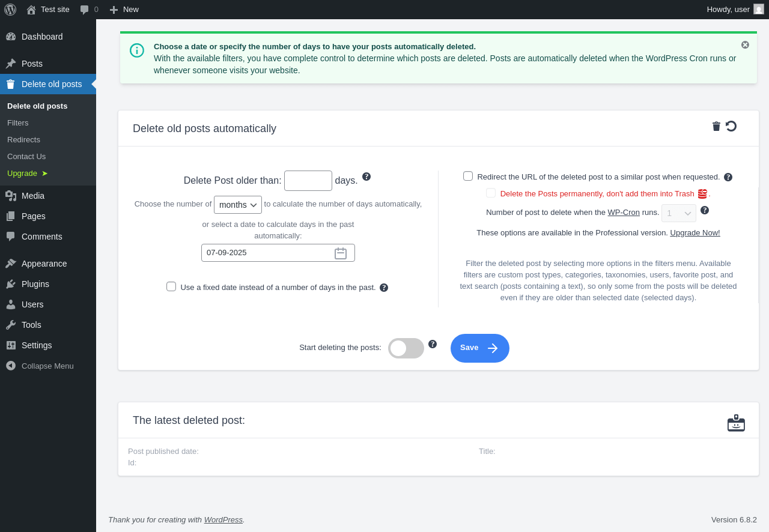Viewport: 769px width, 532px height.
Task: Click the reset arrow icon beside trash
Action: click(731, 126)
